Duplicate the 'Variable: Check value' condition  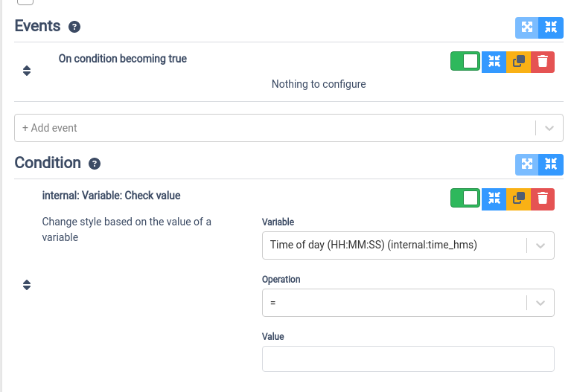pos(518,199)
